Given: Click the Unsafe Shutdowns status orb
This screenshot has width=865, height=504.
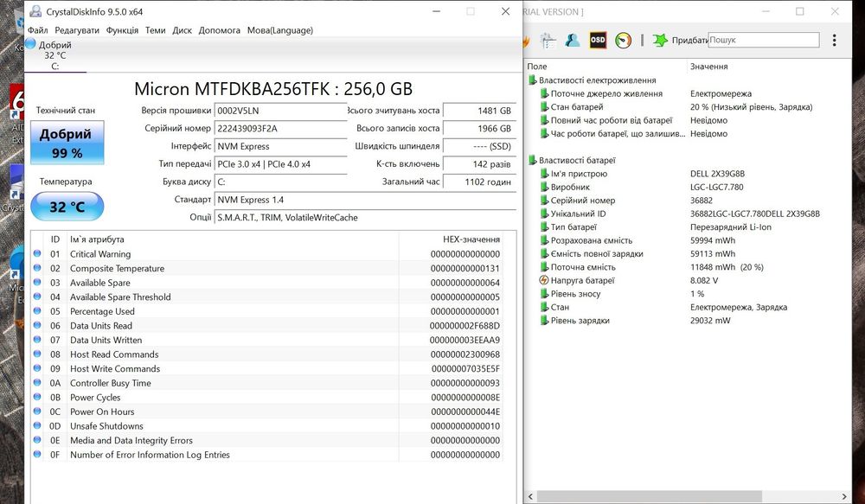Looking at the screenshot, I should 37,425.
